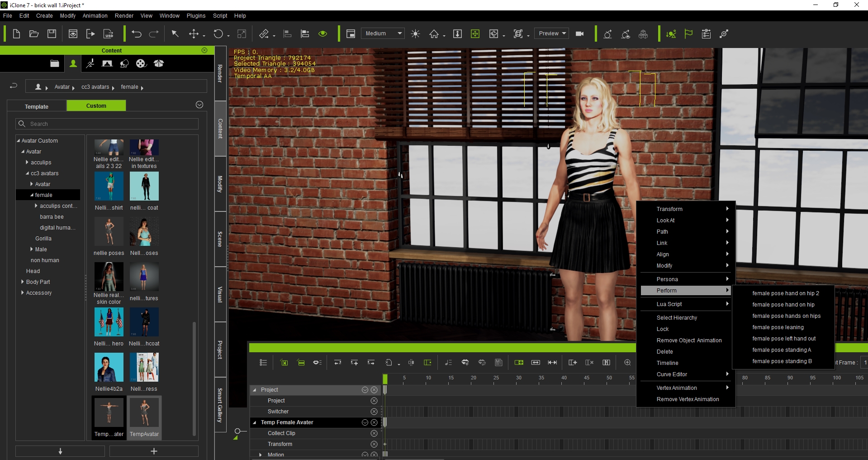This screenshot has height=460, width=868.
Task: Select 'female pose leaning' from Perform submenu
Action: (778, 327)
